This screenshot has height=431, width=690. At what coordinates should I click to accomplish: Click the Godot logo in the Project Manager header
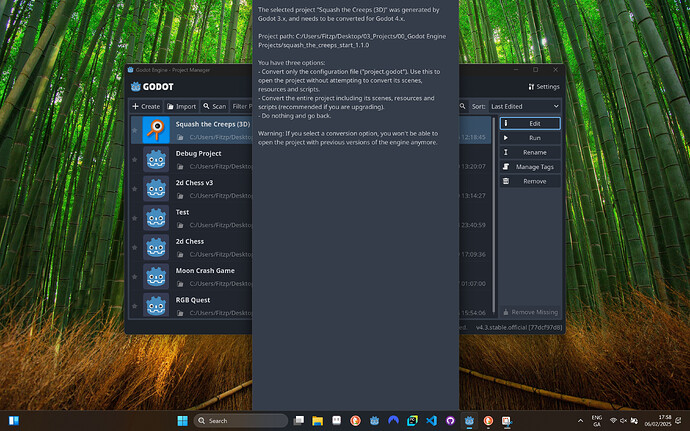[x=152, y=87]
